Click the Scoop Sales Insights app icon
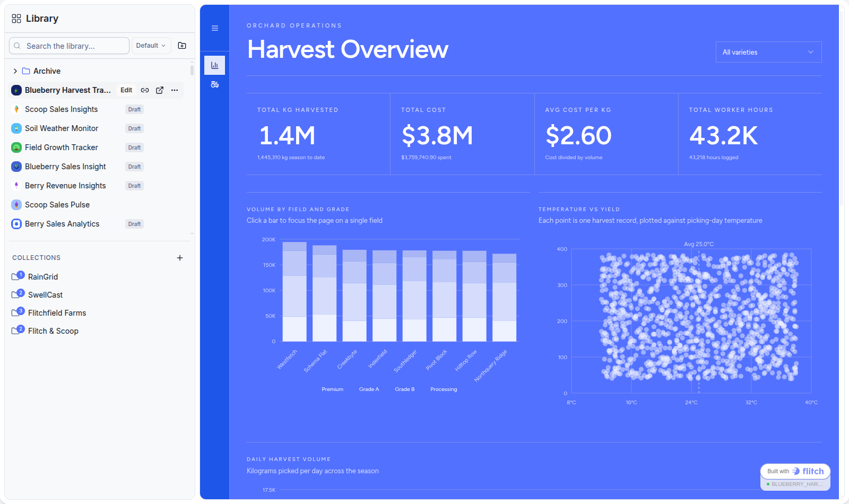849x504 pixels. 16,109
